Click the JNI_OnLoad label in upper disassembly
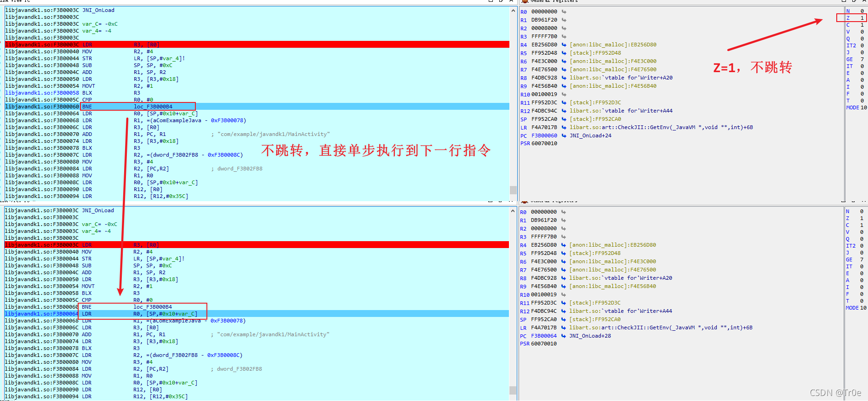The image size is (868, 401). 98,10
